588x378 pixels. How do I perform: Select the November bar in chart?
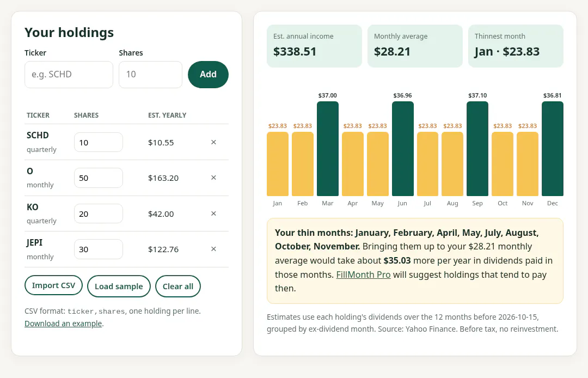point(528,164)
